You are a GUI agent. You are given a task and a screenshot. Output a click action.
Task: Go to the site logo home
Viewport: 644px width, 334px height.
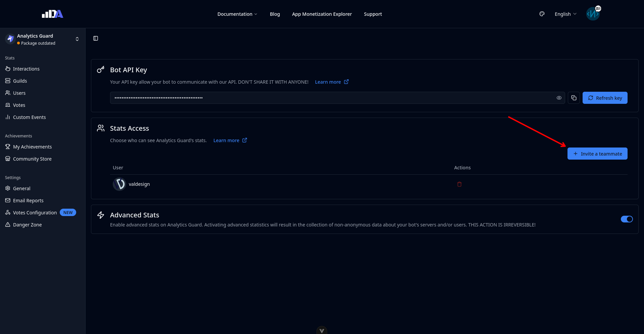coord(52,14)
